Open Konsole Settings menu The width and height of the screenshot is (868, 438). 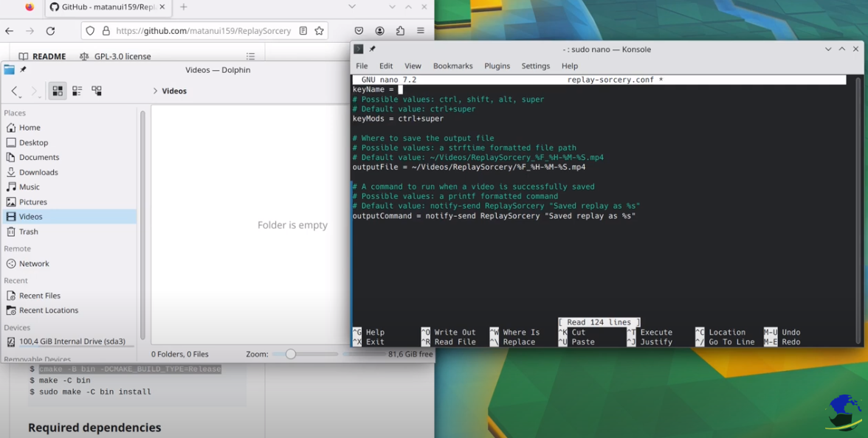tap(535, 66)
